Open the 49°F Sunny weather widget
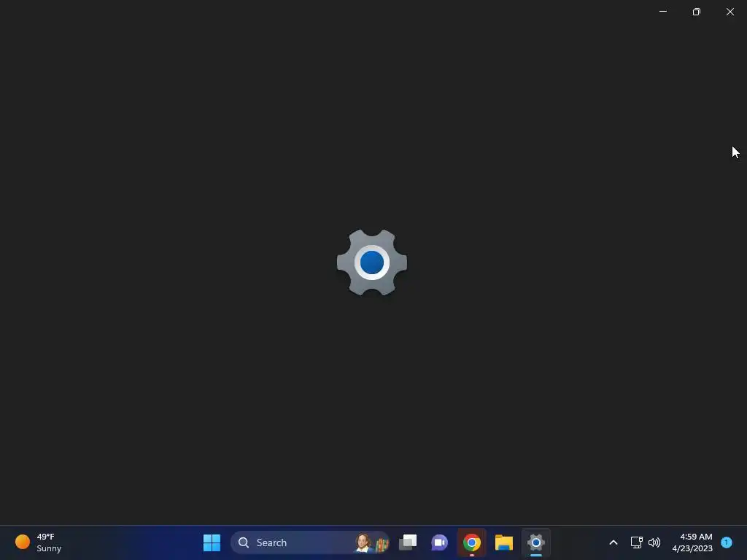Screen dimensions: 747x560 tap(38, 542)
